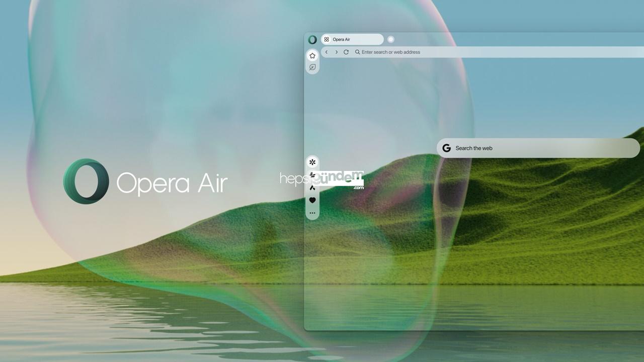Click the Google G logo in search box
Viewport: 644px width, 362px height.
(446, 148)
